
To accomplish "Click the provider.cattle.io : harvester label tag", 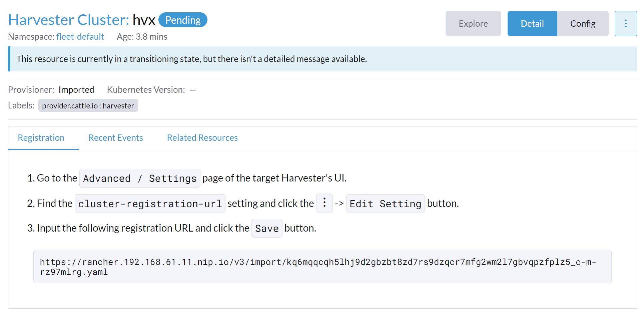I will [88, 105].
